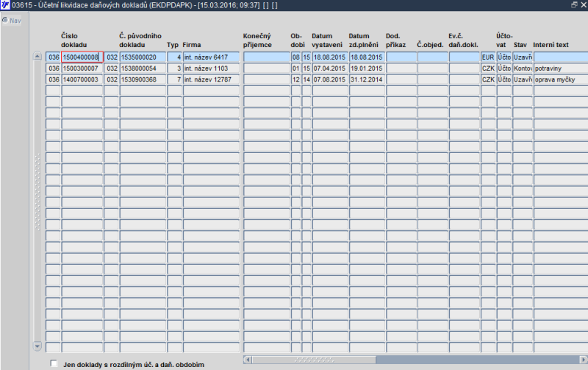The image size is (588, 370).
Task: Click original document 1538000054
Action: pos(143,68)
